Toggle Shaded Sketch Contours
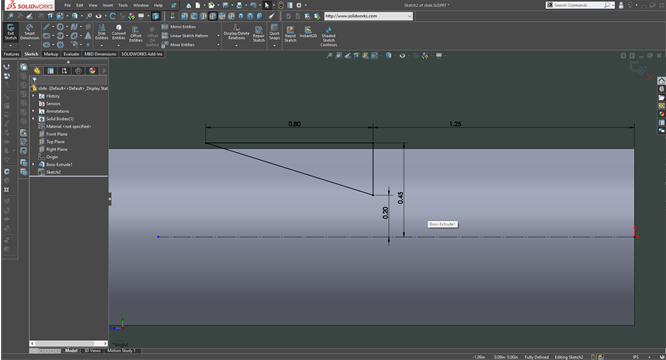Viewport: 666px width, 360px height. pos(328,37)
